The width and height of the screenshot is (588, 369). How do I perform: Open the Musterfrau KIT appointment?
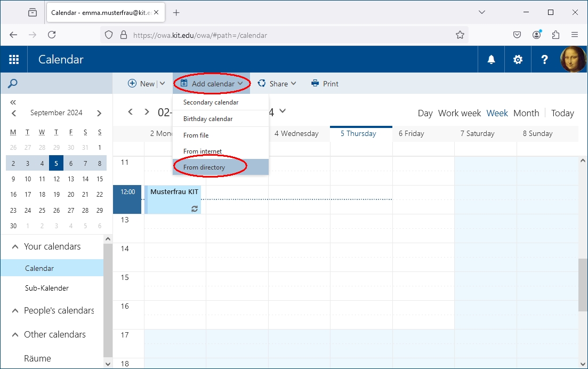pyautogui.click(x=174, y=199)
